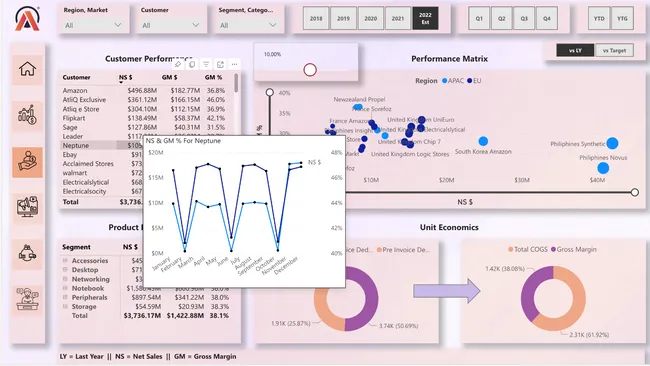Screen dimensions: 650x366
Task: Filter by quarter Q3
Action: tap(524, 19)
